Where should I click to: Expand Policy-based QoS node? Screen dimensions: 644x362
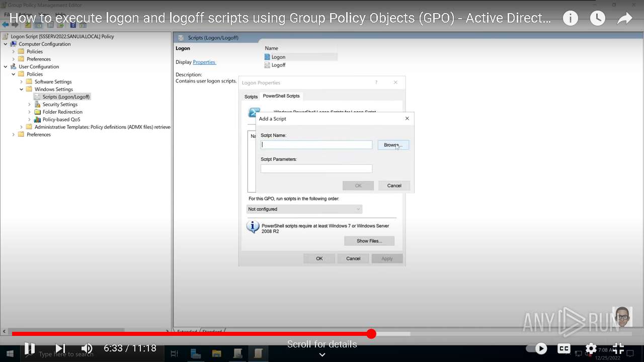coord(30,119)
